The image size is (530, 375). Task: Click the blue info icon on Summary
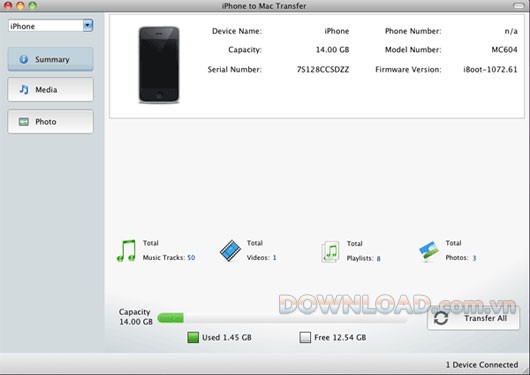click(24, 59)
